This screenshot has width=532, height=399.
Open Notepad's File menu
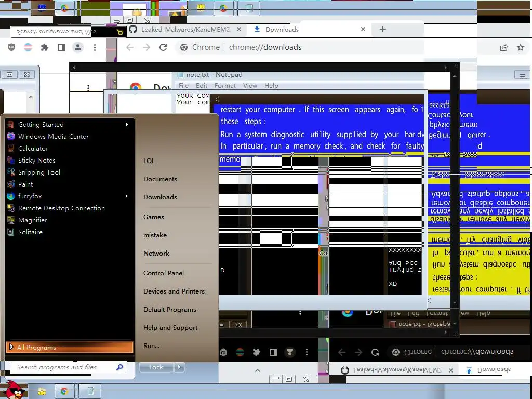[183, 86]
